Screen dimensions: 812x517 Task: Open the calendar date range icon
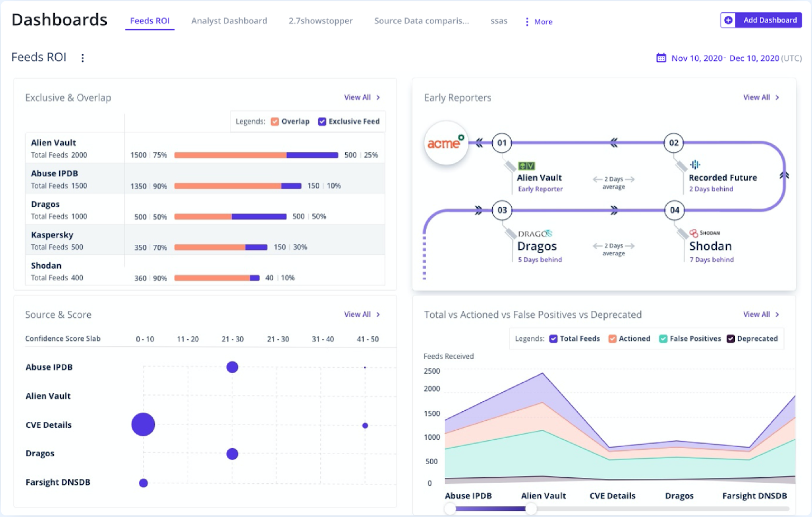coord(661,58)
